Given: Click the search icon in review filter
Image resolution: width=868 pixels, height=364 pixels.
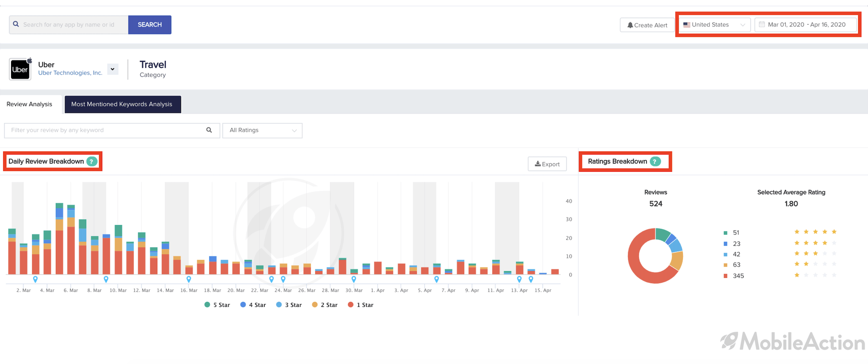Looking at the screenshot, I should point(209,130).
